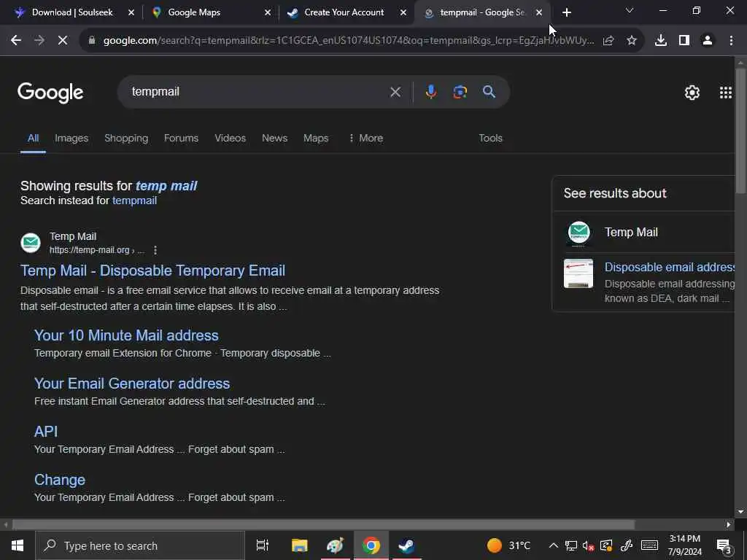
Task: Open Task View on the taskbar
Action: pyautogui.click(x=263, y=545)
